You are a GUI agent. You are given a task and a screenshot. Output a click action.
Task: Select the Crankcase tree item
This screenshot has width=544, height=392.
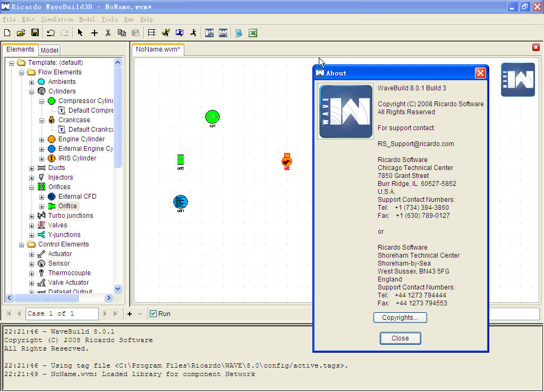point(74,120)
